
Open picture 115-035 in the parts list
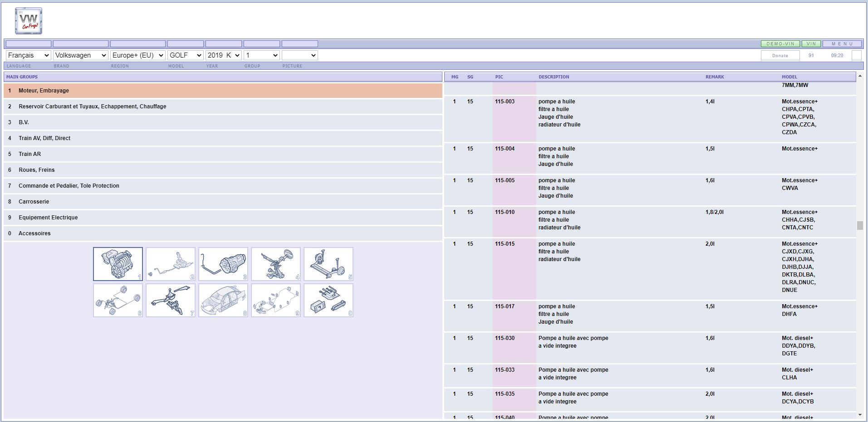[505, 394]
